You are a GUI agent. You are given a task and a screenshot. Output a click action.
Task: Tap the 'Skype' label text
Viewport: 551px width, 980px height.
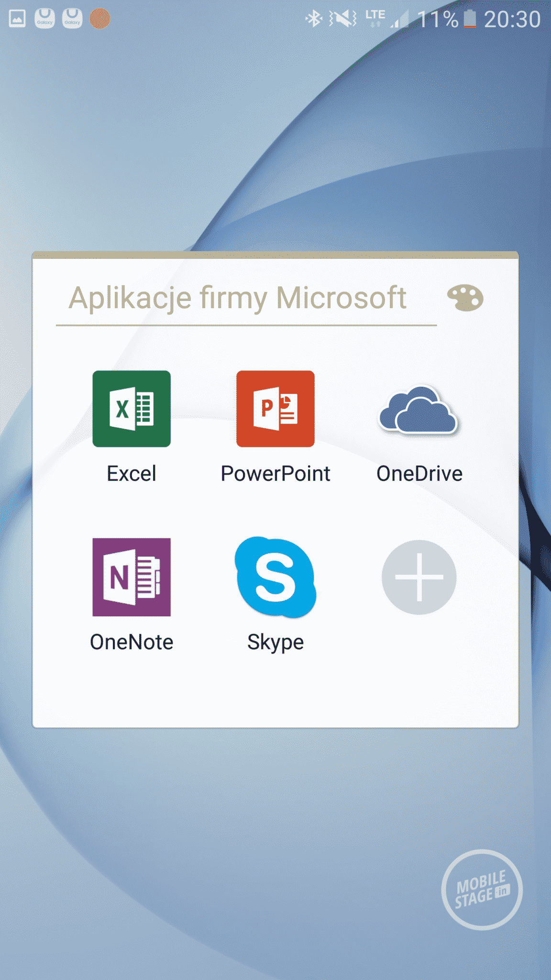[x=275, y=643]
